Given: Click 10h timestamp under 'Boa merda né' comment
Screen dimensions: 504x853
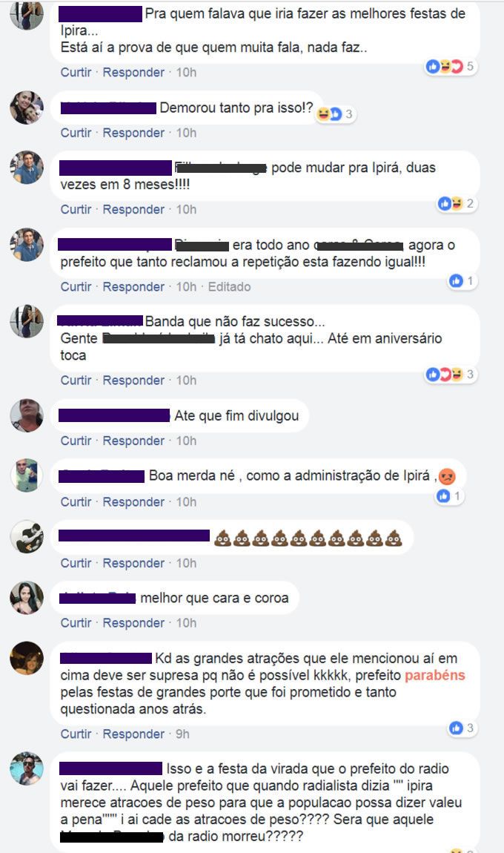Looking at the screenshot, I should [186, 501].
